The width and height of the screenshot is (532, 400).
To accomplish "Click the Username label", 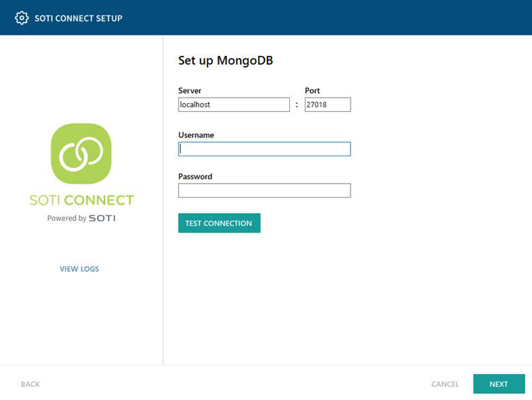I will [196, 135].
